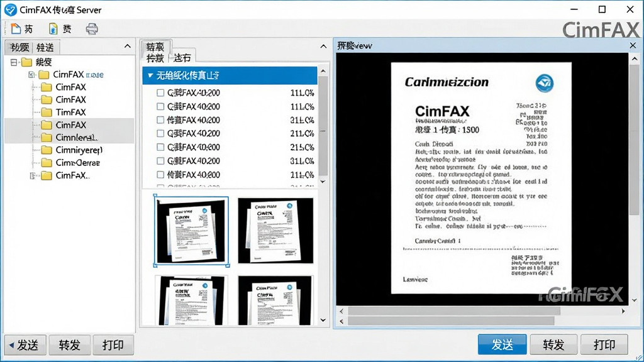
Task: Click the Cimniryerep folder icon
Action: tap(47, 150)
